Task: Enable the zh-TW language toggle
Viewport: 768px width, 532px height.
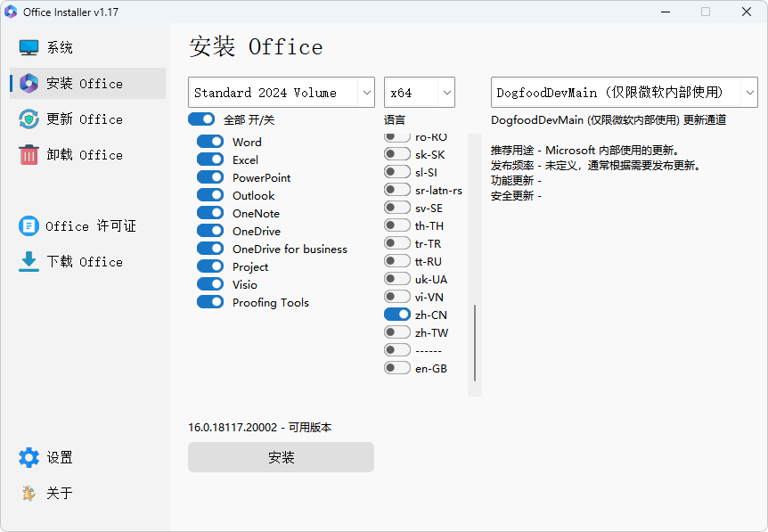Action: [x=397, y=332]
